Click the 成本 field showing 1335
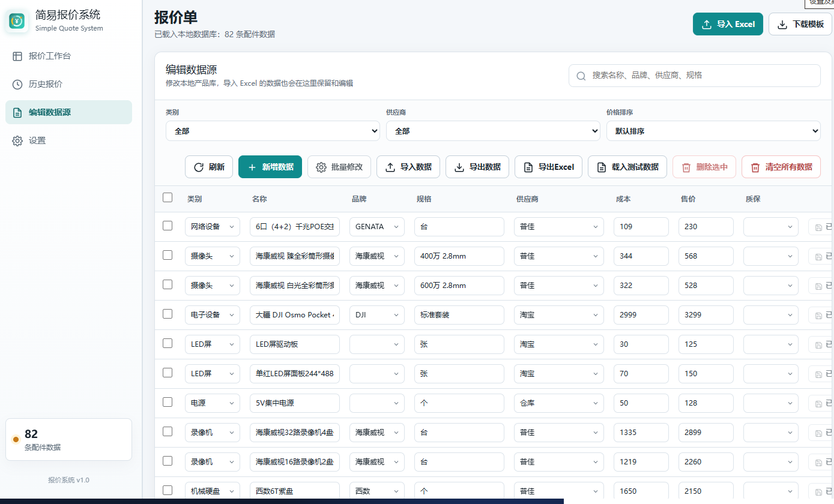The height and width of the screenshot is (504, 834). click(x=641, y=432)
